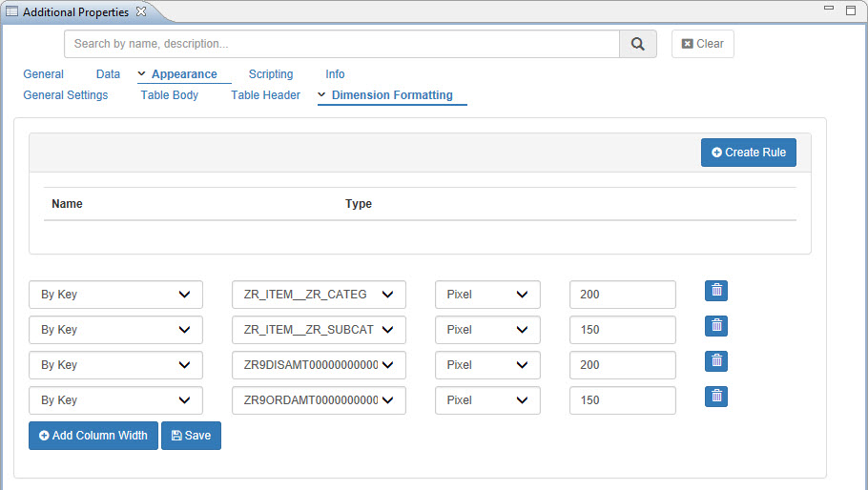This screenshot has height=490, width=868.
Task: Click the width field showing 200 in first row
Action: pyautogui.click(x=622, y=295)
